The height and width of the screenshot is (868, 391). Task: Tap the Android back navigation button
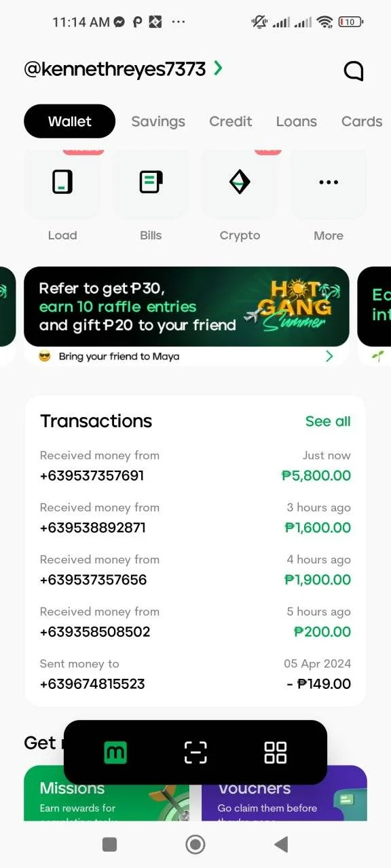[281, 844]
